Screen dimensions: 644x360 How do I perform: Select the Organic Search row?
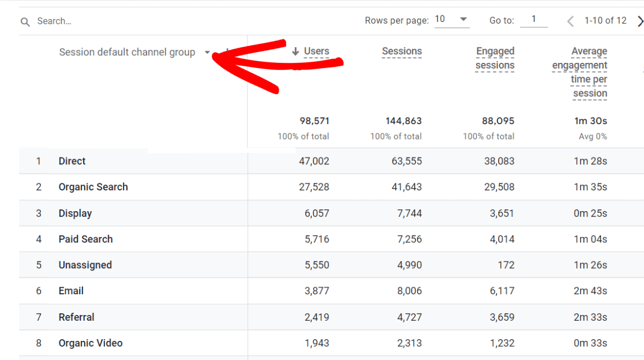tap(93, 187)
